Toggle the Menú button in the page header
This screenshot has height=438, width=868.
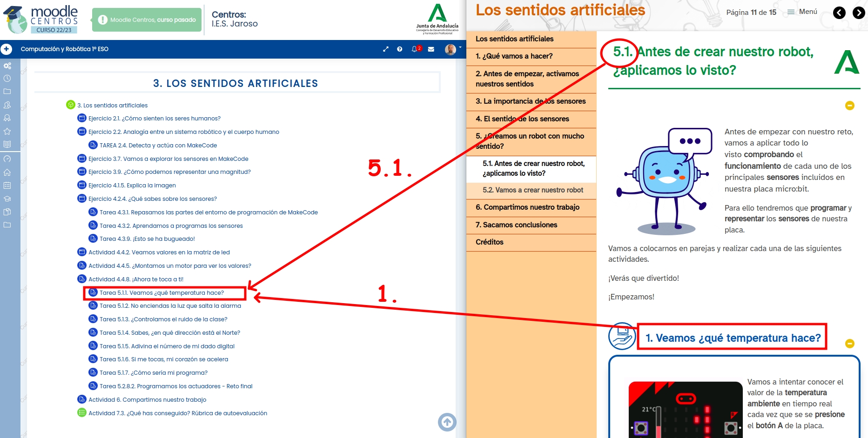802,12
